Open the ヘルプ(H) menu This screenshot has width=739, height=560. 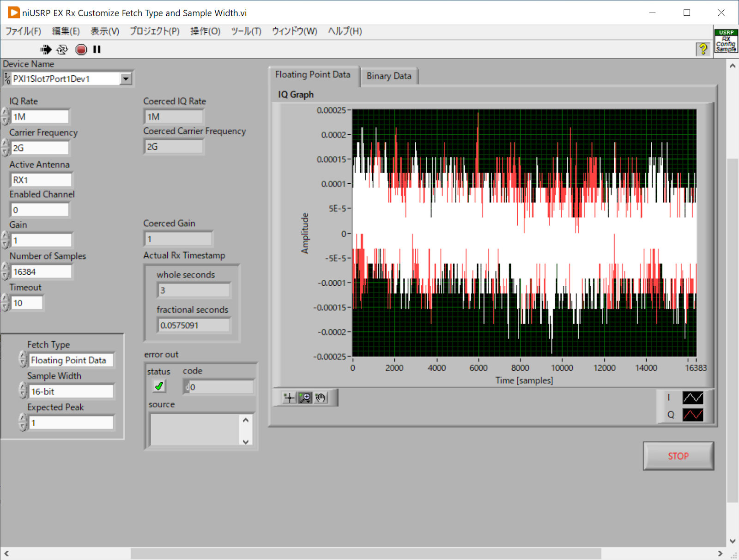tap(345, 31)
